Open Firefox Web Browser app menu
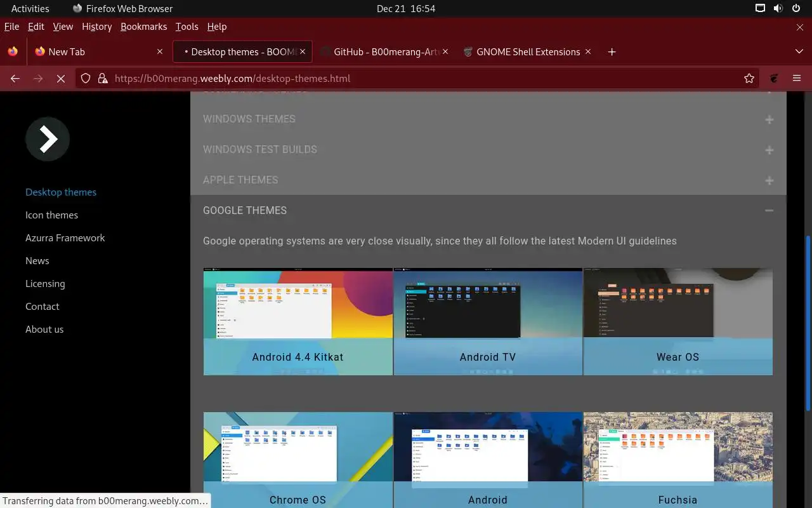This screenshot has width=812, height=508. [122, 8]
